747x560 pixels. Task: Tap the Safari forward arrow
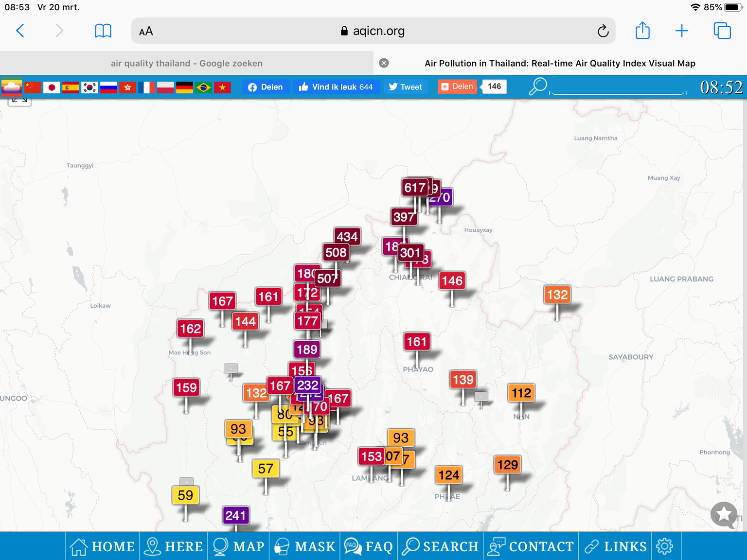[x=59, y=31]
